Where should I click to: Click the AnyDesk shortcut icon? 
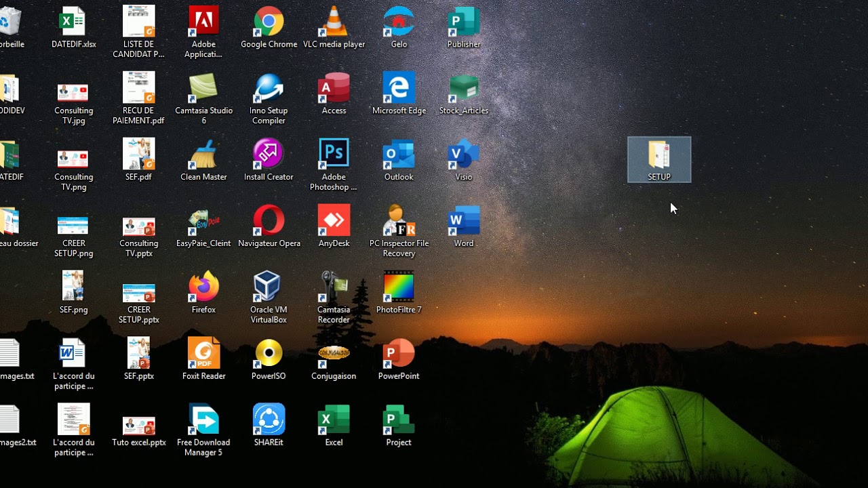(x=334, y=221)
